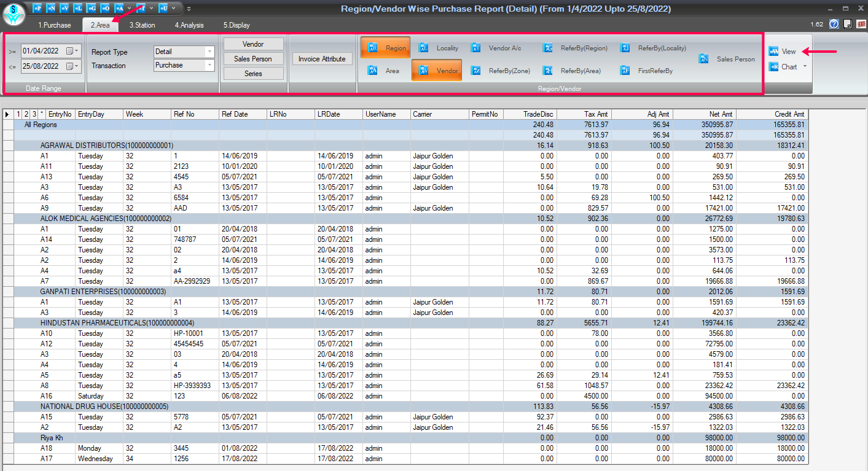Toggle the Region grouping option
The image size is (868, 471).
coord(385,48)
